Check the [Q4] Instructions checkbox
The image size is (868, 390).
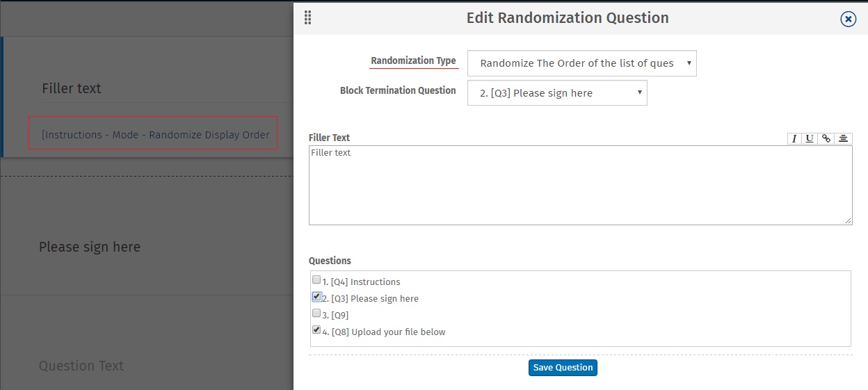(316, 280)
